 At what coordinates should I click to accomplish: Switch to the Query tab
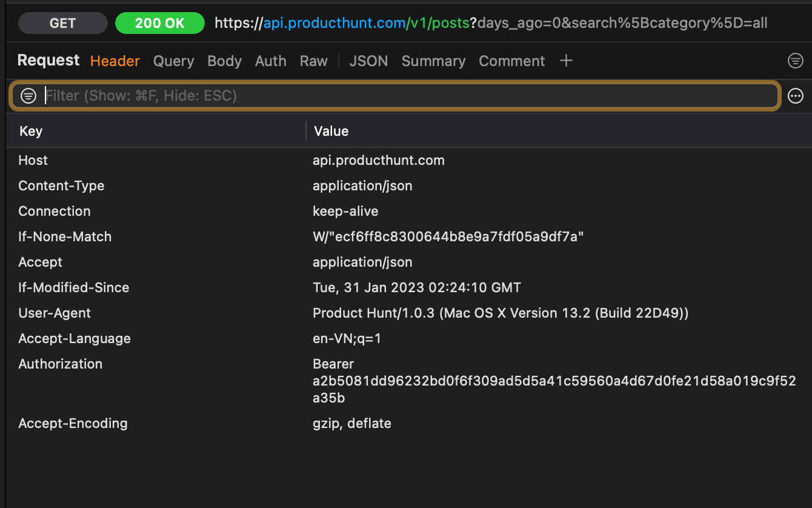coord(173,61)
